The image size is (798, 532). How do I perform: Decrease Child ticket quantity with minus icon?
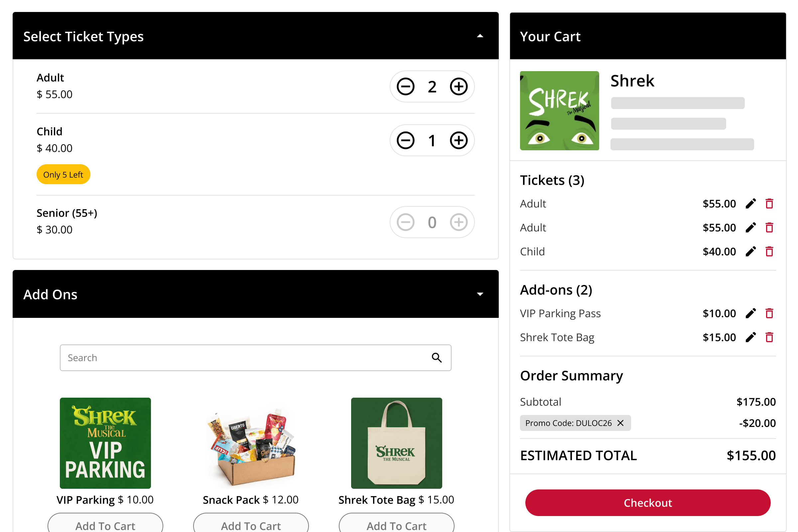pyautogui.click(x=405, y=140)
